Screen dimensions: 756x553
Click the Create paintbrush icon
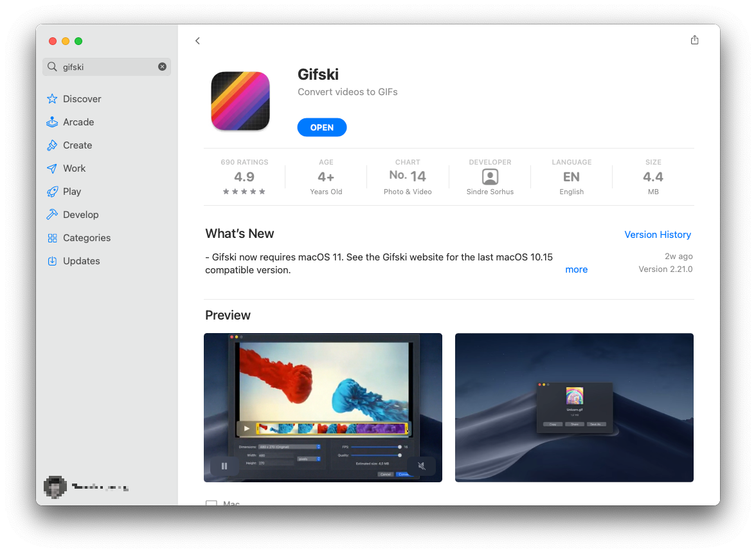(x=52, y=145)
